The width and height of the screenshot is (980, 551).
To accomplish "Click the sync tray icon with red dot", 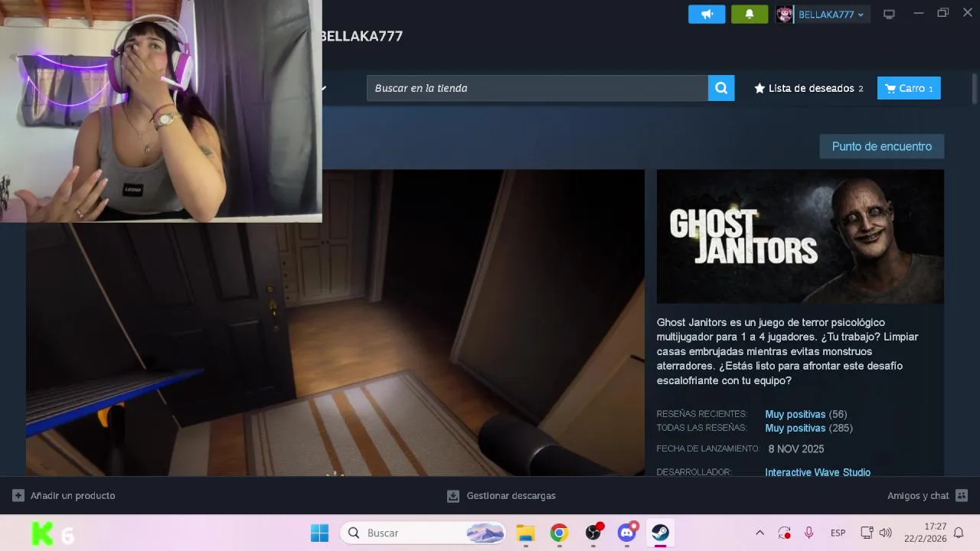I will pos(784,533).
